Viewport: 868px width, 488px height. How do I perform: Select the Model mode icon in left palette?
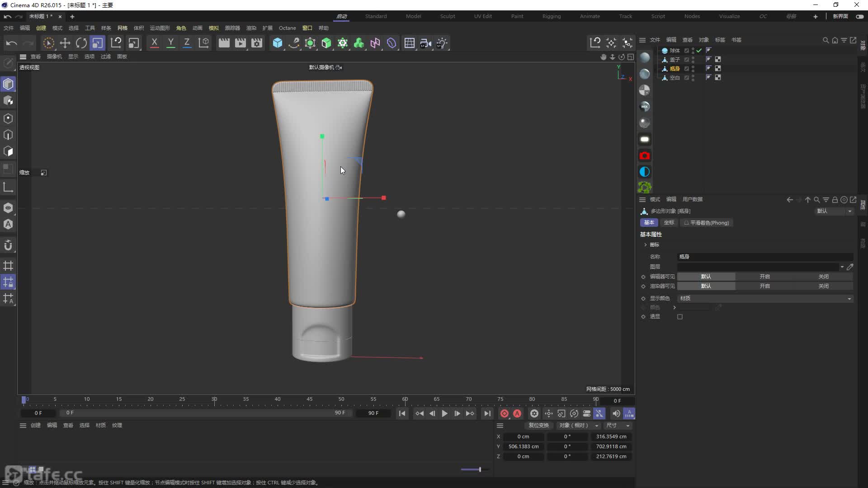point(8,84)
